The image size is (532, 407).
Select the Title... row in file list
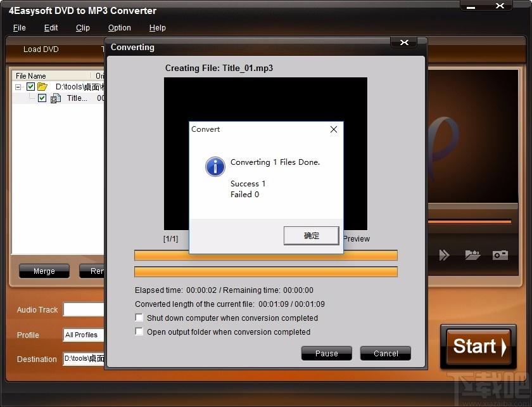[58, 98]
